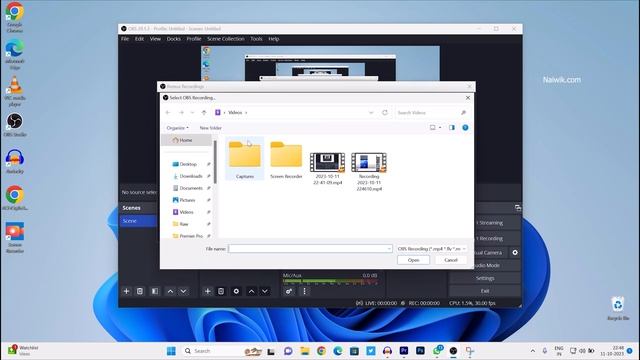The height and width of the screenshot is (360, 640).
Task: Open virtual camera settings gear in OBS controls
Action: (x=515, y=253)
